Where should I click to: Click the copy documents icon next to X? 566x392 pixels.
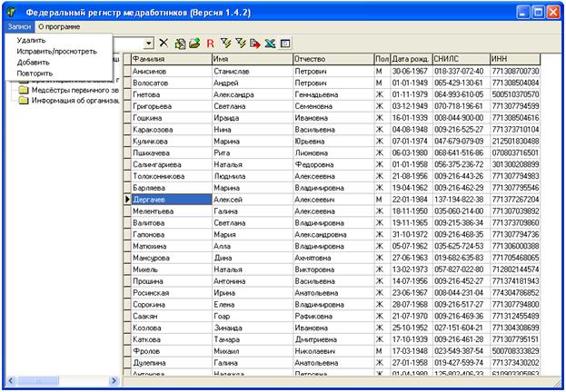180,44
